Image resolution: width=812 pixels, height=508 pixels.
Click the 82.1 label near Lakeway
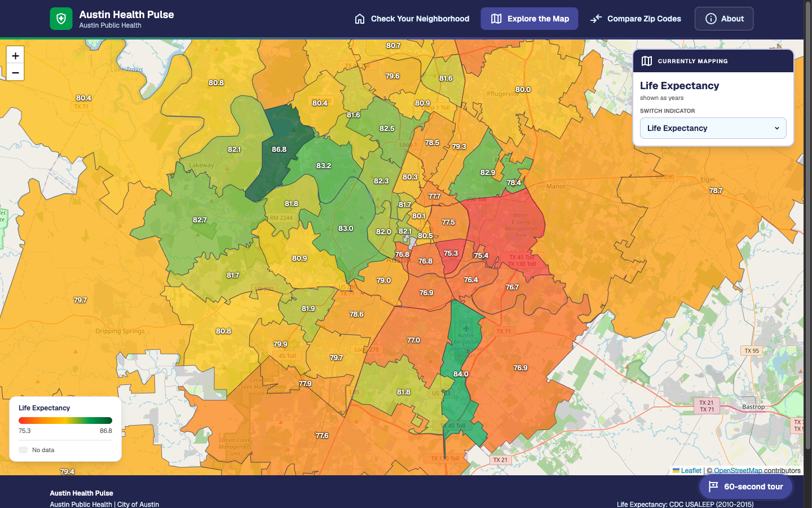click(x=234, y=150)
